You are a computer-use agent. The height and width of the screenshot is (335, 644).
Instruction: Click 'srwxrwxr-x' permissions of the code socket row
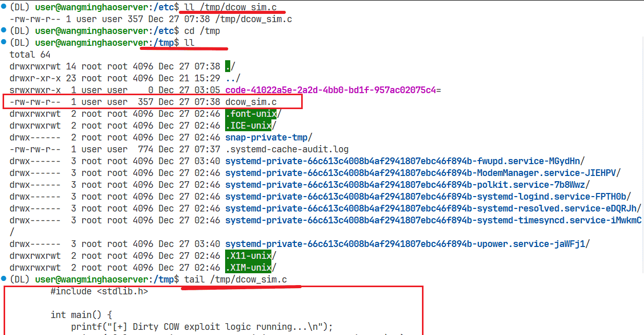[35, 90]
